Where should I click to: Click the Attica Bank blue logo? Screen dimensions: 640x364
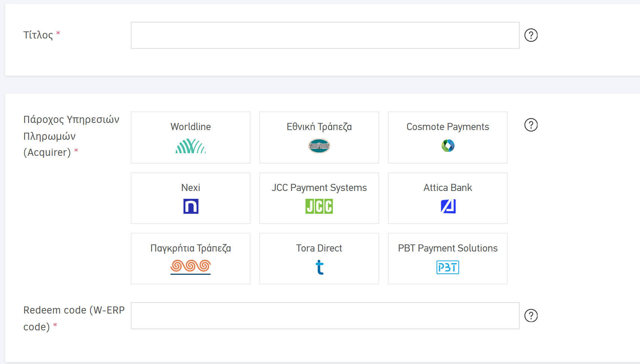[448, 206]
